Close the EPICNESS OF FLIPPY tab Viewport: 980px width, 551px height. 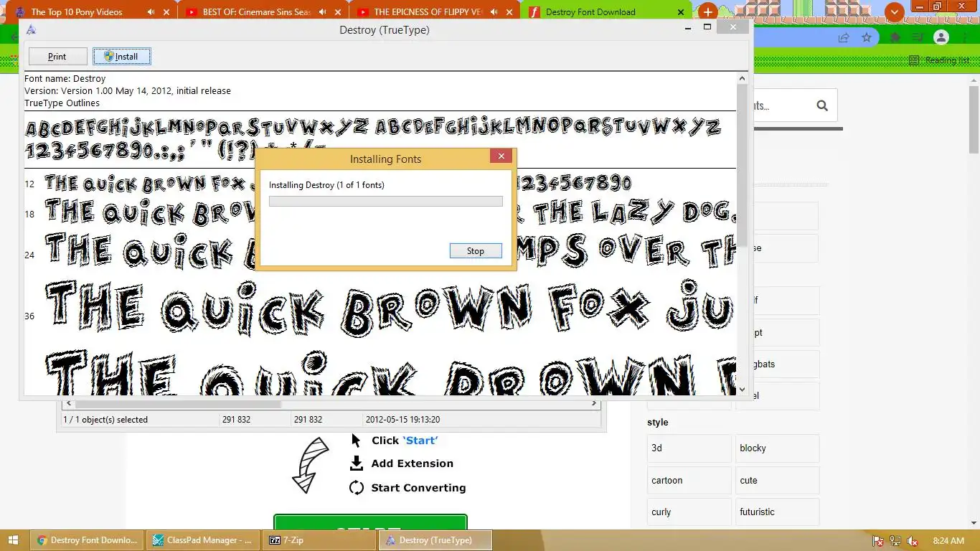pos(508,12)
